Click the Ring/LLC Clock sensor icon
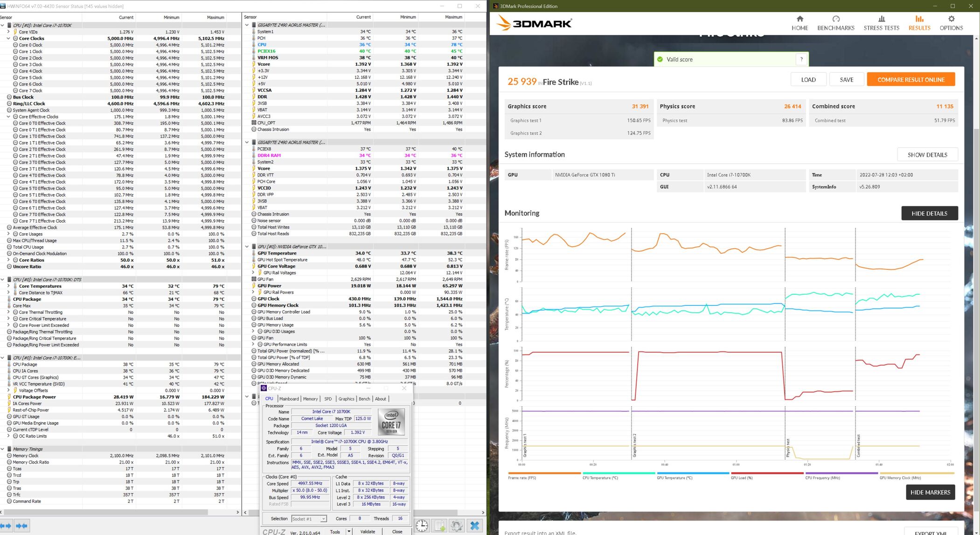Viewport: 980px width, 535px height. pos(9,104)
